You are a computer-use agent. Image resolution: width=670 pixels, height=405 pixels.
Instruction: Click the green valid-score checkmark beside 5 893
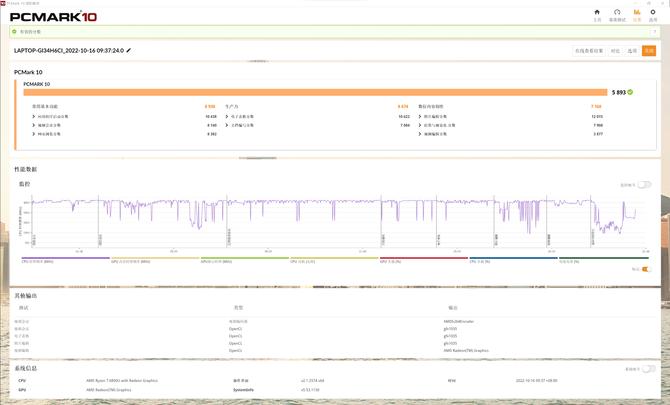click(632, 92)
